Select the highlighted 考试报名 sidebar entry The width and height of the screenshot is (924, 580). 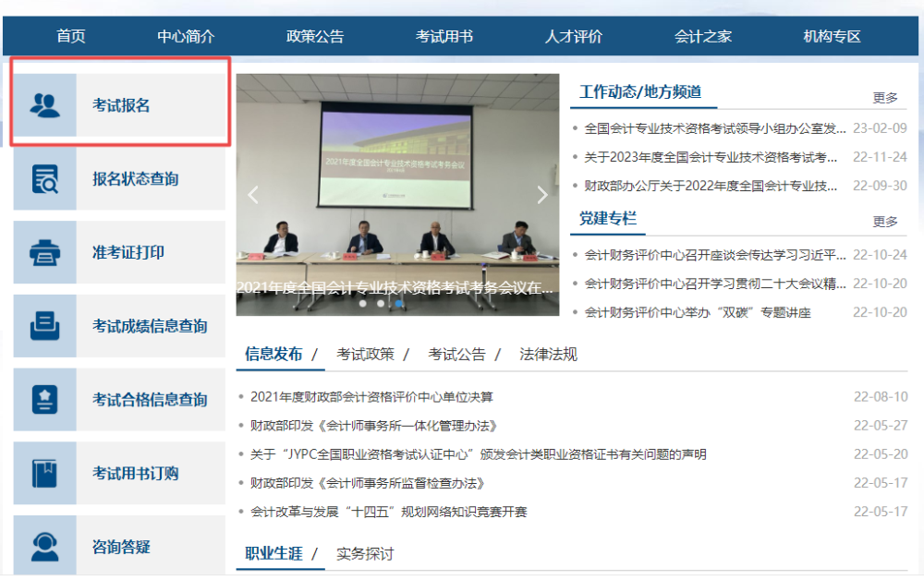119,104
